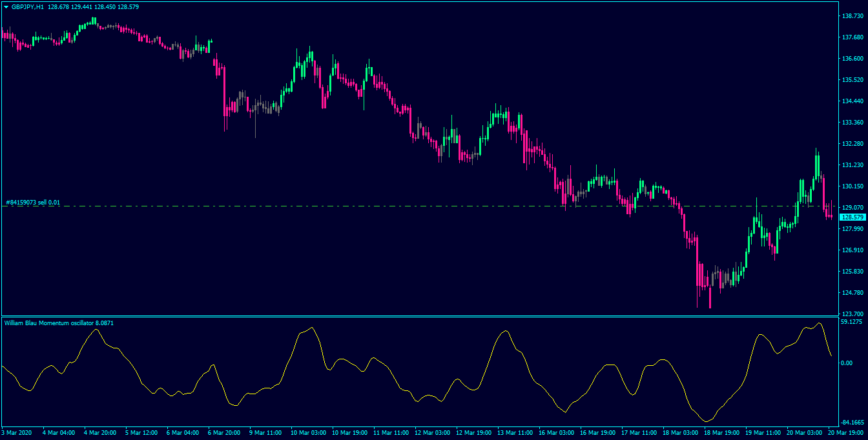Click the 133.360 price scale label
This screenshot has width=868, height=440.
pyautogui.click(x=854, y=122)
